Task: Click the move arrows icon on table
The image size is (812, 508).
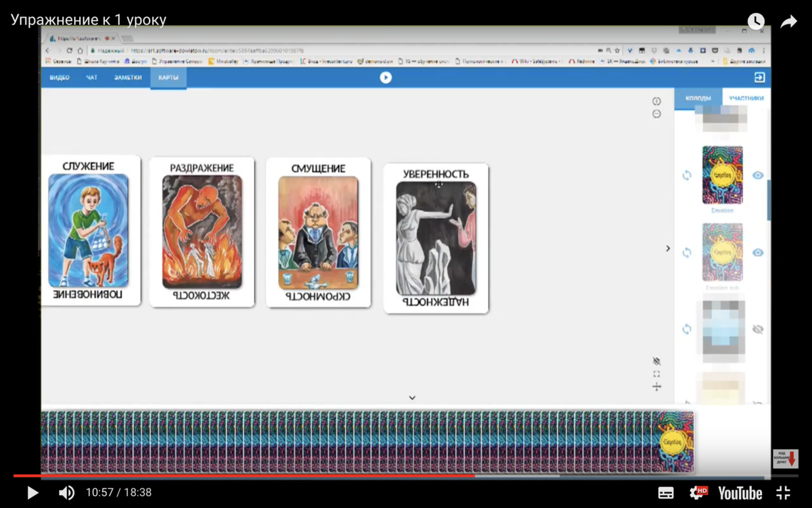Action: click(x=656, y=387)
